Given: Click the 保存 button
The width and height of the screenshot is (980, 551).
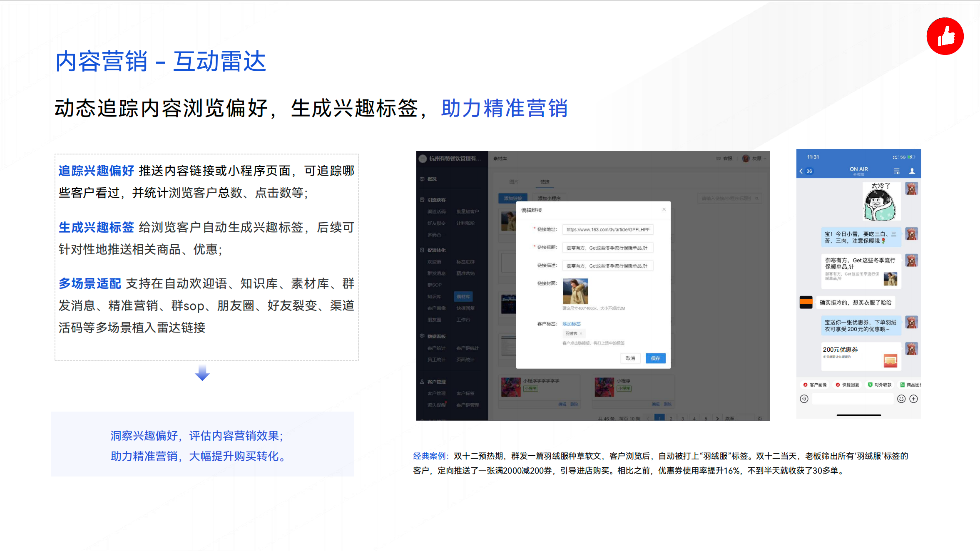Looking at the screenshot, I should (655, 358).
